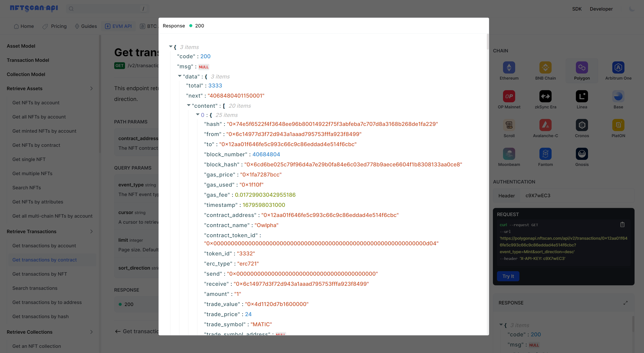
Task: Select the OP Mainnet chain icon
Action: pos(509,96)
